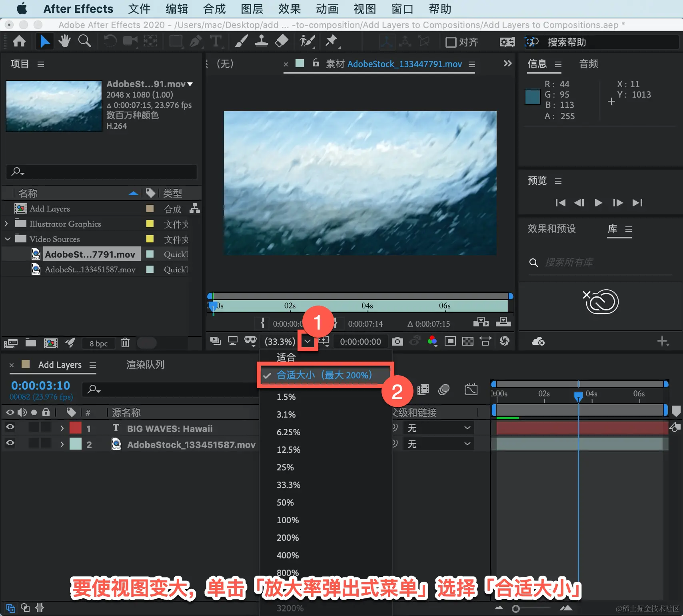This screenshot has height=616, width=683.
Task: Click the teal label swatch of layer 2
Action: pyautogui.click(x=76, y=444)
